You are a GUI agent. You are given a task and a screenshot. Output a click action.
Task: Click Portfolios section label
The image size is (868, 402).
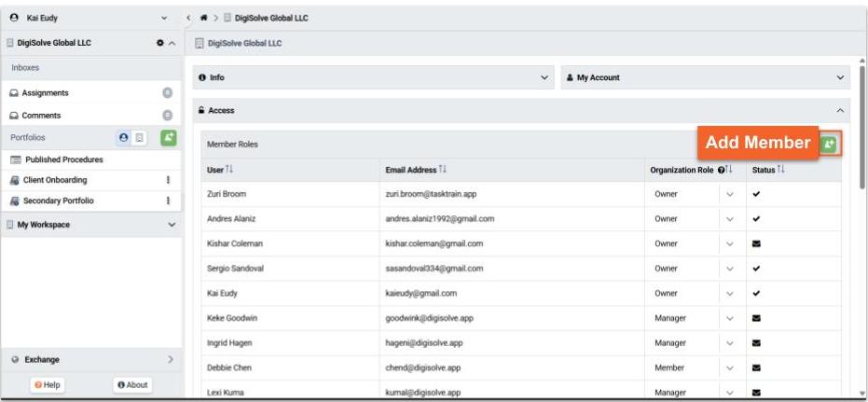click(28, 137)
